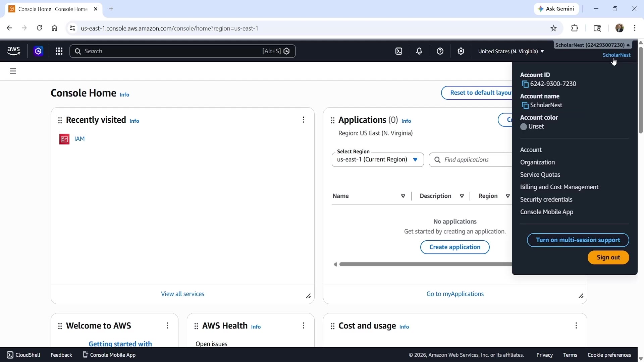Screen dimensions: 644x362
Task: Click the drag handle of Recently visited widget
Action: pos(60,120)
